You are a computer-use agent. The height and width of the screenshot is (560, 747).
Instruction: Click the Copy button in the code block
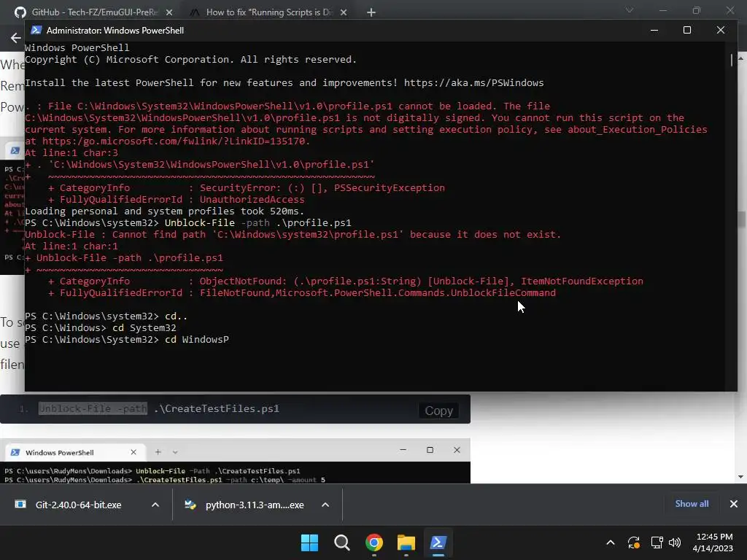pyautogui.click(x=438, y=411)
